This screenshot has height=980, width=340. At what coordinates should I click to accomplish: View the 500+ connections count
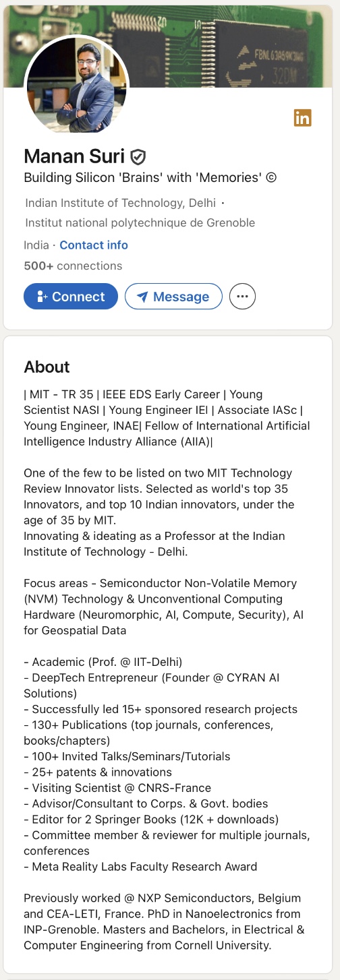coord(73,266)
